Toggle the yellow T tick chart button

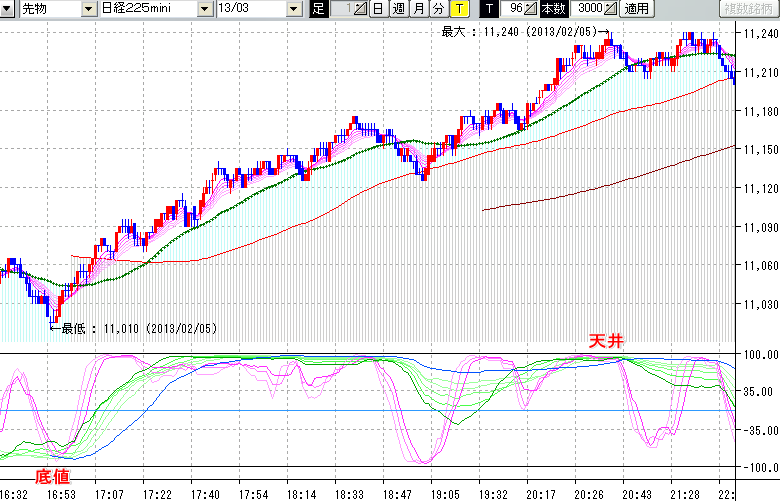coord(459,9)
